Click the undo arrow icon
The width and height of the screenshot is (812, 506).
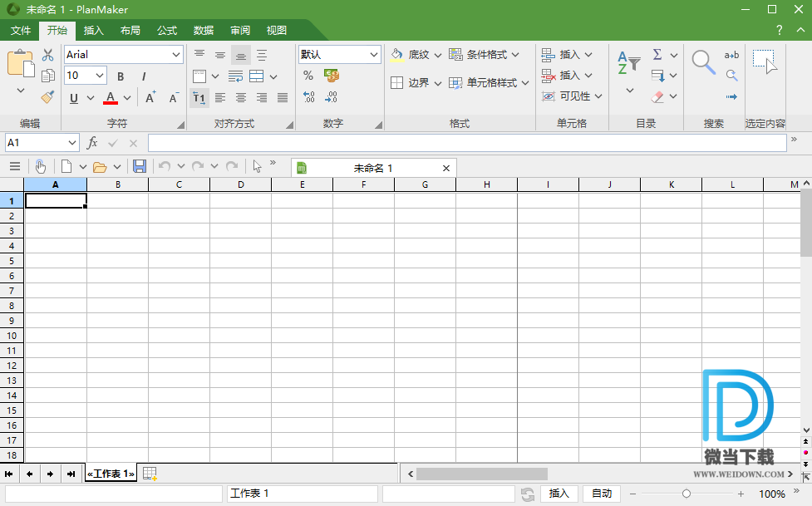coord(165,166)
